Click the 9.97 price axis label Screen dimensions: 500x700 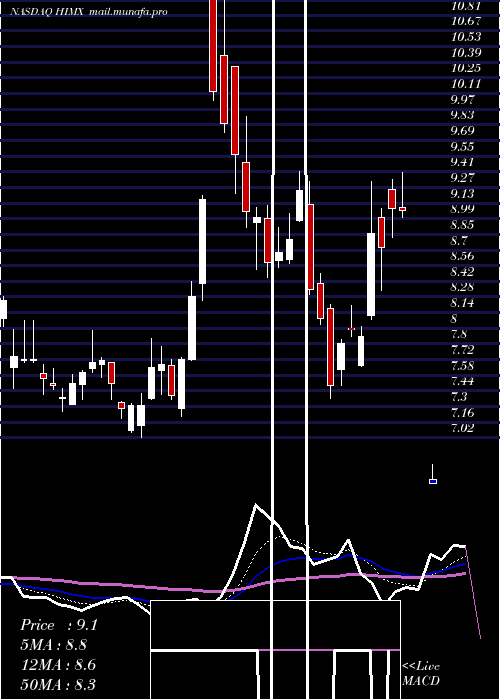tap(463, 99)
